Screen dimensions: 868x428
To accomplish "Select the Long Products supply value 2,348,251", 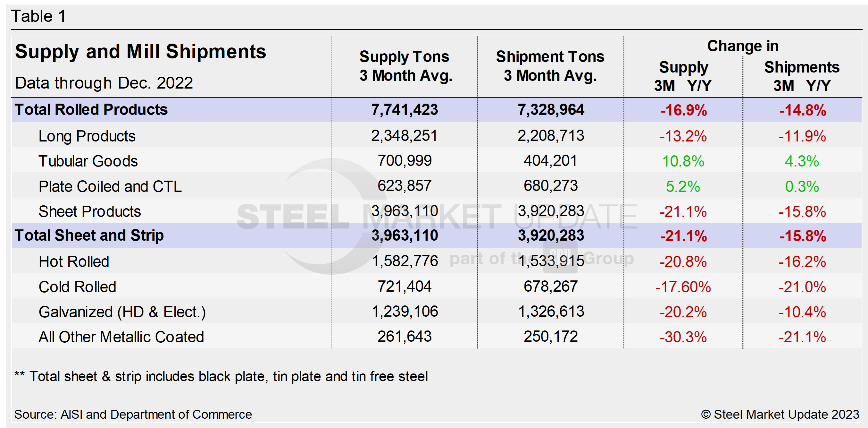I will 404,136.
